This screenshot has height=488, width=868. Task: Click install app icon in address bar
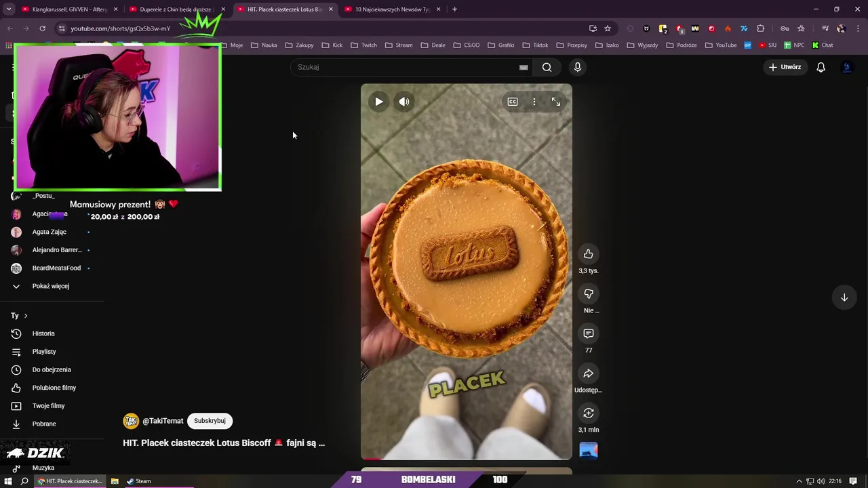click(593, 28)
